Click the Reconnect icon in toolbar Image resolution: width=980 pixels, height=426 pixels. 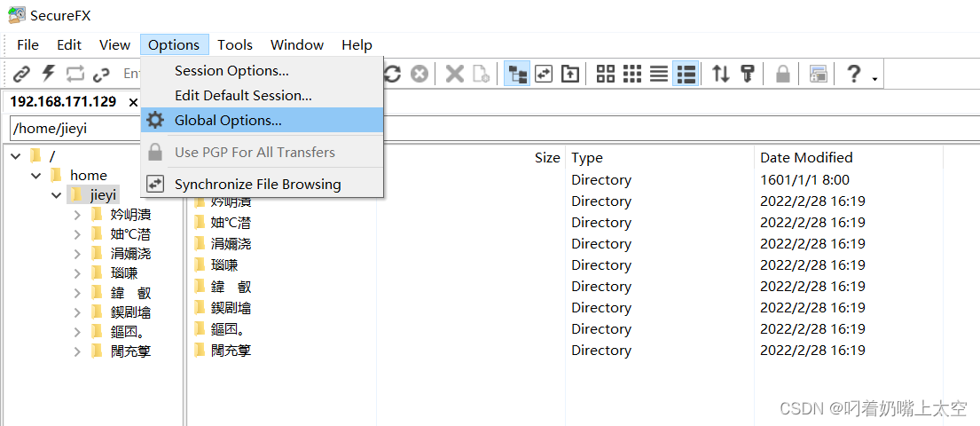tap(75, 74)
